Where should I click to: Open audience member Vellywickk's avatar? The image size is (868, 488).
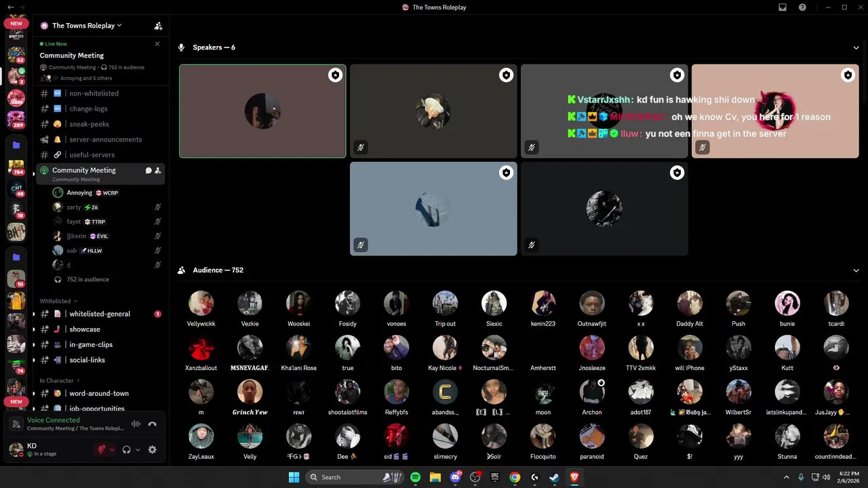pos(201,304)
